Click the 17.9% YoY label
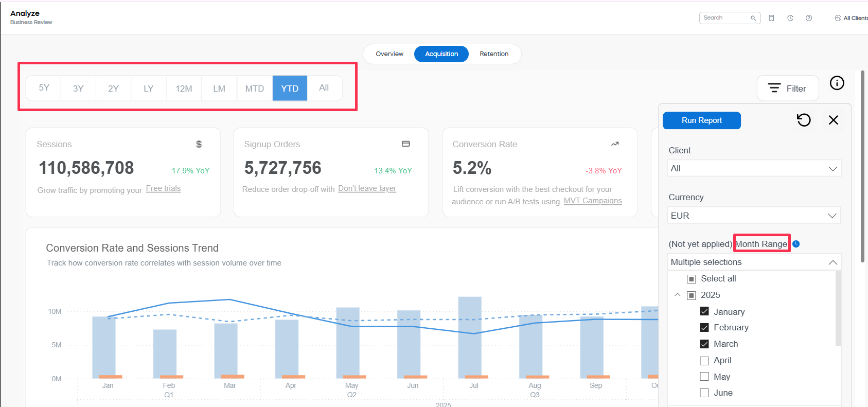 point(191,171)
